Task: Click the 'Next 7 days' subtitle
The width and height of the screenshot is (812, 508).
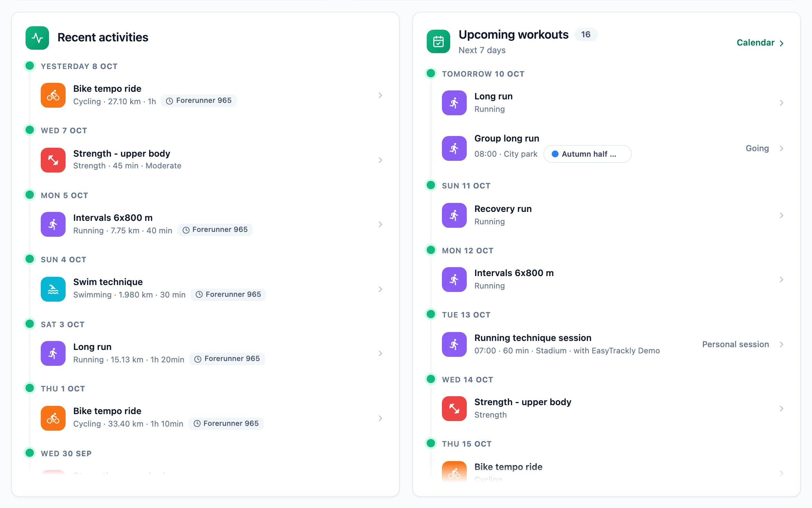Action: click(482, 50)
